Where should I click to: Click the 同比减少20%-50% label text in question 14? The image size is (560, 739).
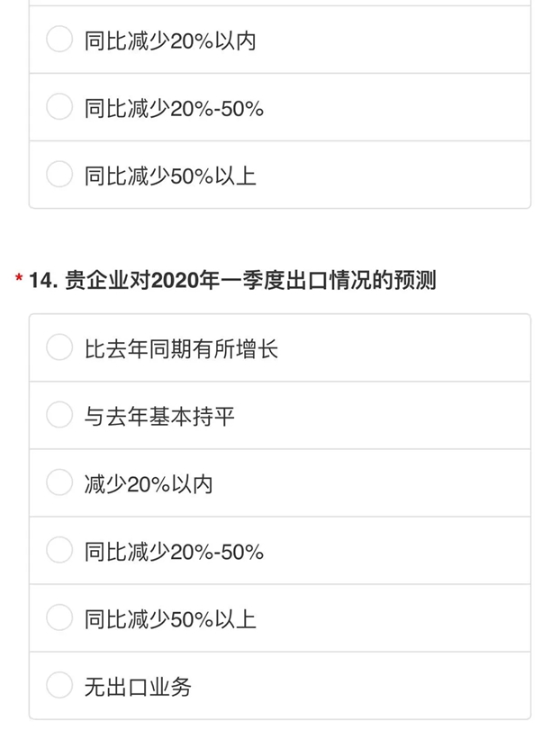pos(174,552)
